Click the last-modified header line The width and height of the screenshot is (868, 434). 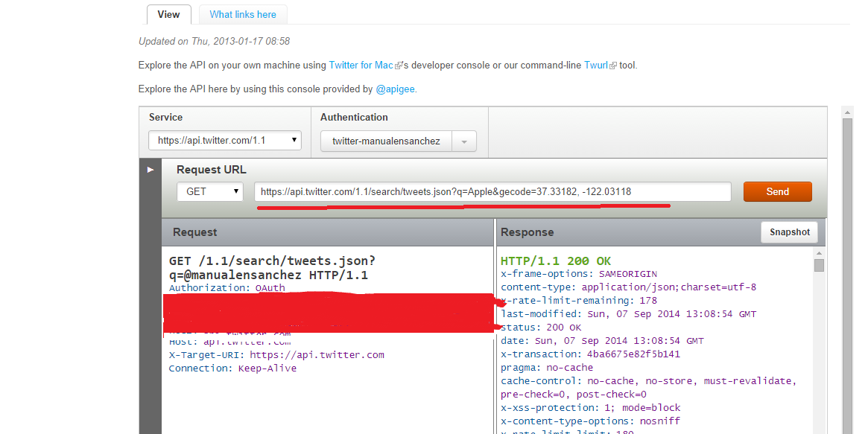[628, 314]
